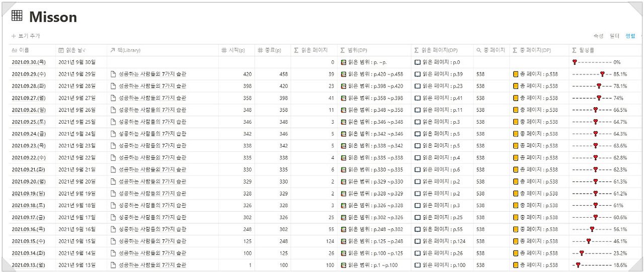This screenshot has width=644, height=272.
Task: Click the page icon in the 2021.09.28.(화) row
Action: pos(113,86)
